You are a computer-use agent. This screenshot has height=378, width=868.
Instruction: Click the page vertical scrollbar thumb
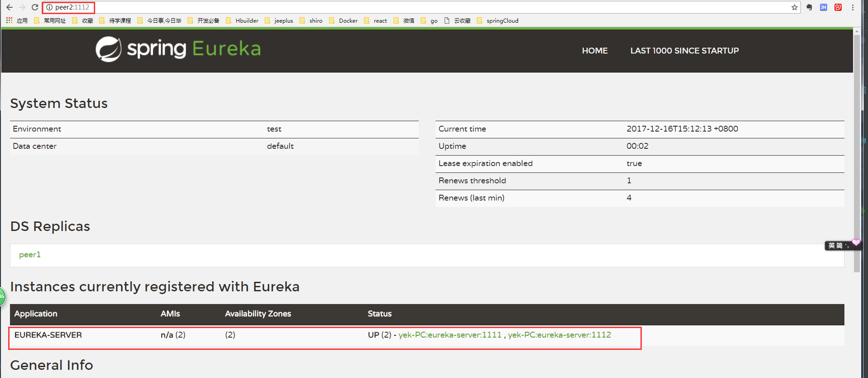(857, 153)
